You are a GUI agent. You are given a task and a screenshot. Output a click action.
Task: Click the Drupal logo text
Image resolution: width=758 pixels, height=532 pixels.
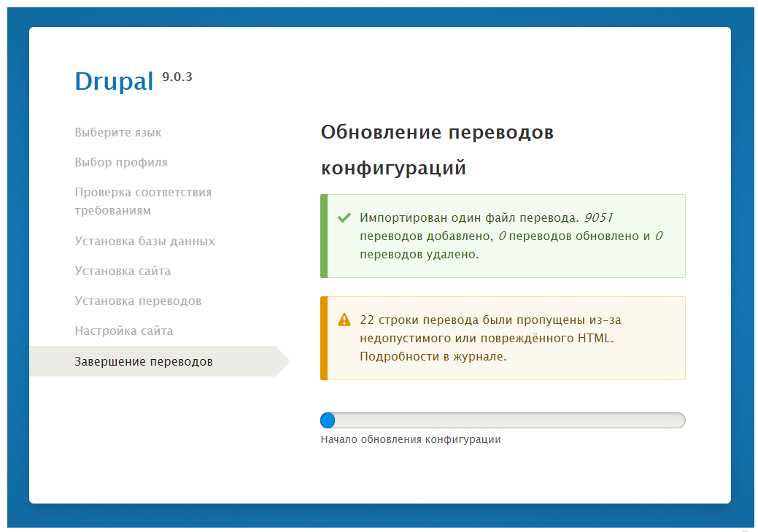114,81
